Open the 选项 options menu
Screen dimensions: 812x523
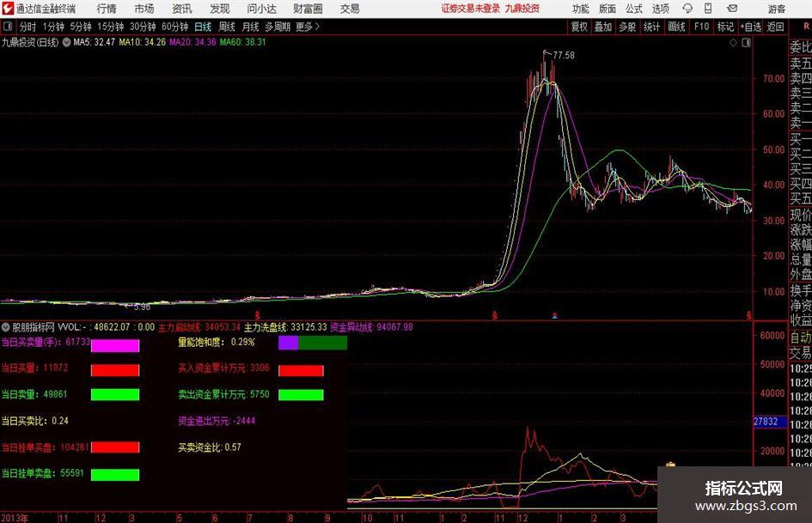coord(660,9)
